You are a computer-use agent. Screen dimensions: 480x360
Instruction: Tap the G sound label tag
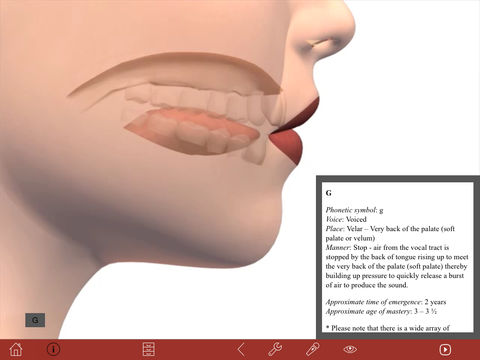[x=35, y=320]
